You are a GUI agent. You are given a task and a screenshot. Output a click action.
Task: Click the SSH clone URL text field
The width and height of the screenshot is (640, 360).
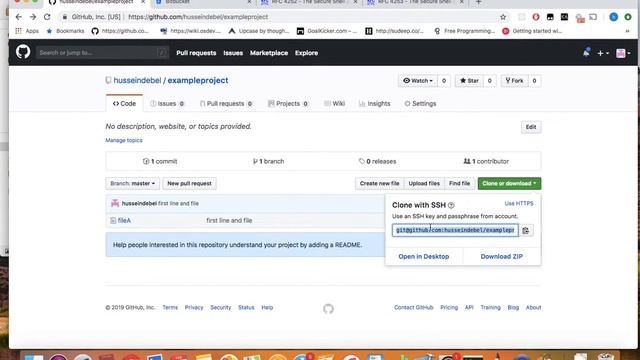[455, 230]
